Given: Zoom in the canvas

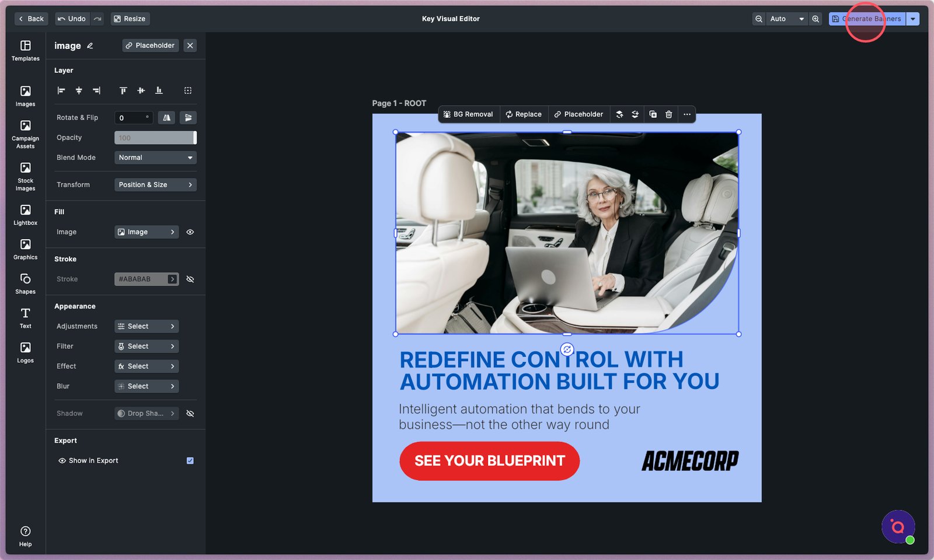Looking at the screenshot, I should click(816, 19).
